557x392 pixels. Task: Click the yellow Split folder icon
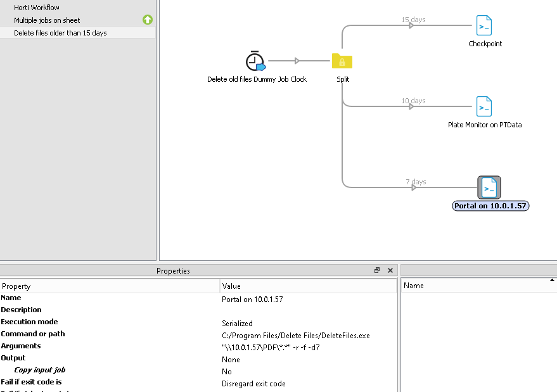coord(342,61)
